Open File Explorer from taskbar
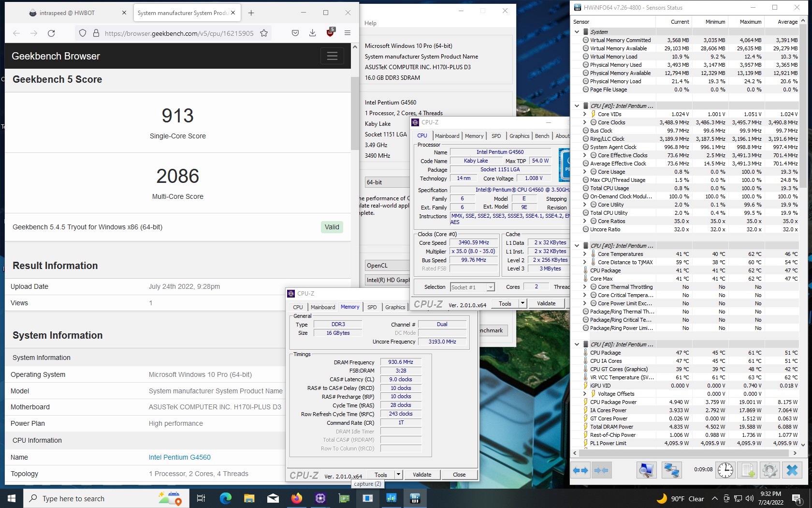 249,498
